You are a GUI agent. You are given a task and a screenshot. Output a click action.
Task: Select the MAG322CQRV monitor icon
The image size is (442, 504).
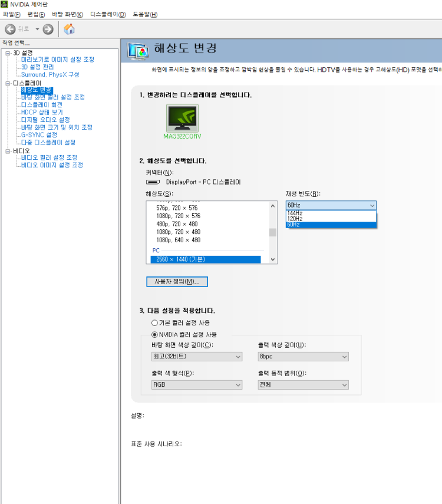coord(182,118)
